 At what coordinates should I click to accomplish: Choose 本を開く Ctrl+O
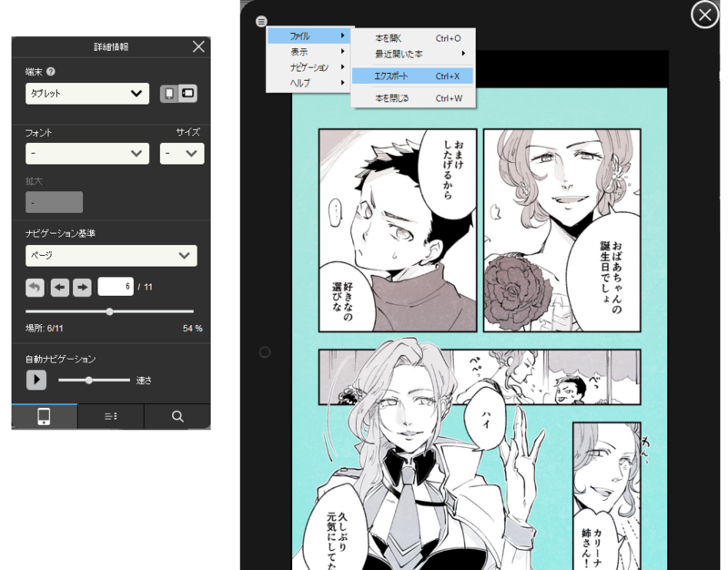[413, 38]
